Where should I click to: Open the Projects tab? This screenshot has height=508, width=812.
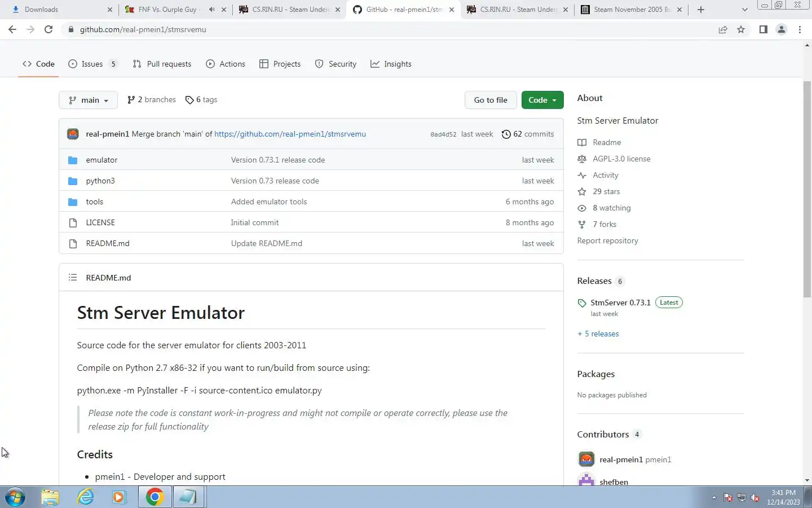pyautogui.click(x=280, y=64)
